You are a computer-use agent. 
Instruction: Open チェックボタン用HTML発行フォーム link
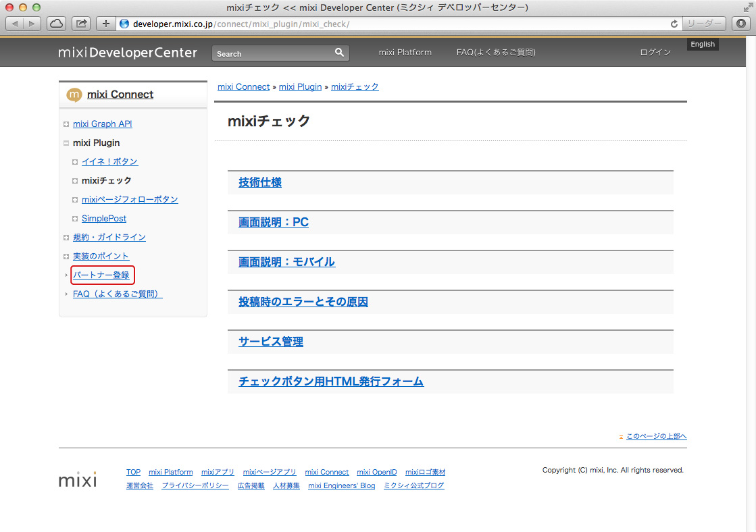coord(331,381)
